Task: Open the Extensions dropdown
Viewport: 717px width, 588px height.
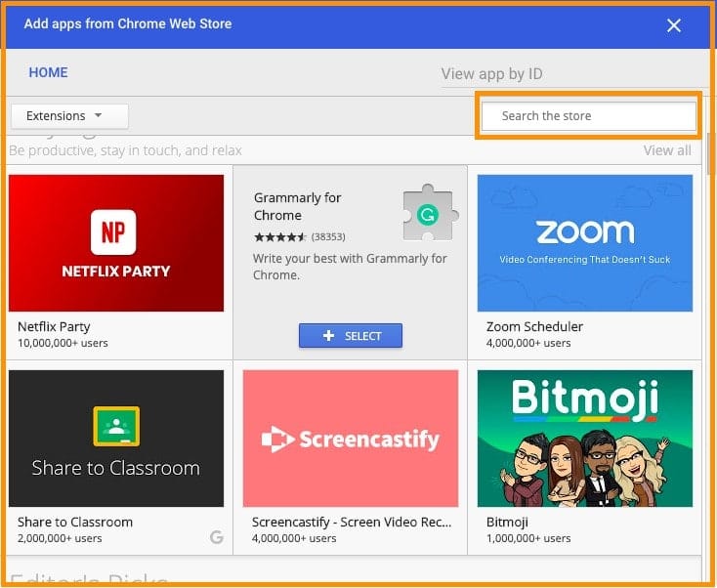Action: [x=69, y=116]
